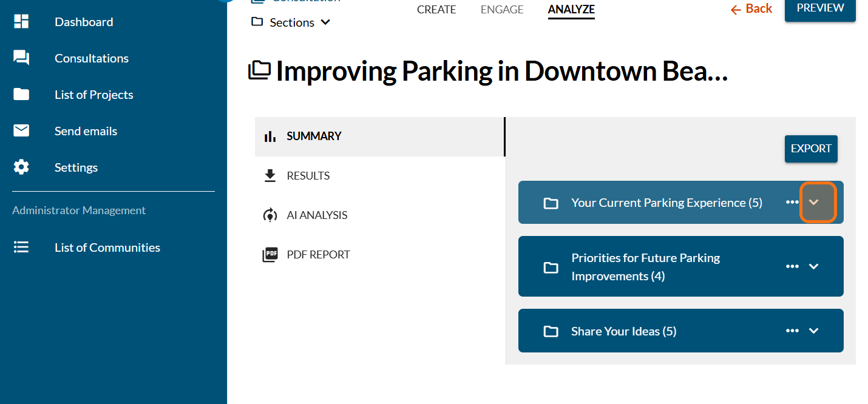Viewport: 868px width, 404px height.
Task: Click the List of Communities list icon
Action: point(21,247)
